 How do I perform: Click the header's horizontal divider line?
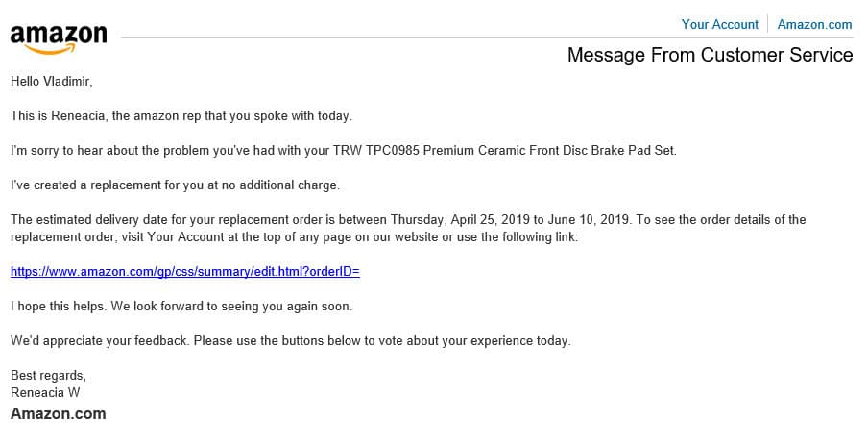click(x=487, y=38)
